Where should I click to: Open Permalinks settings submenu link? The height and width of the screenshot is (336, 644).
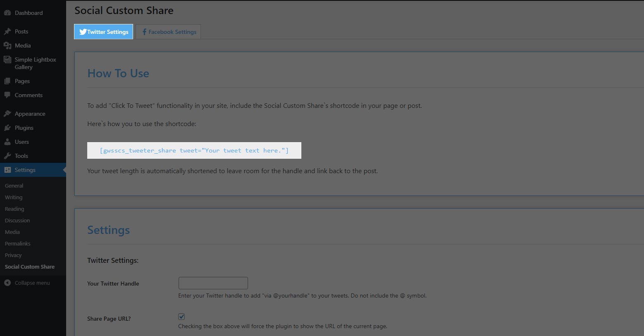pyautogui.click(x=18, y=244)
